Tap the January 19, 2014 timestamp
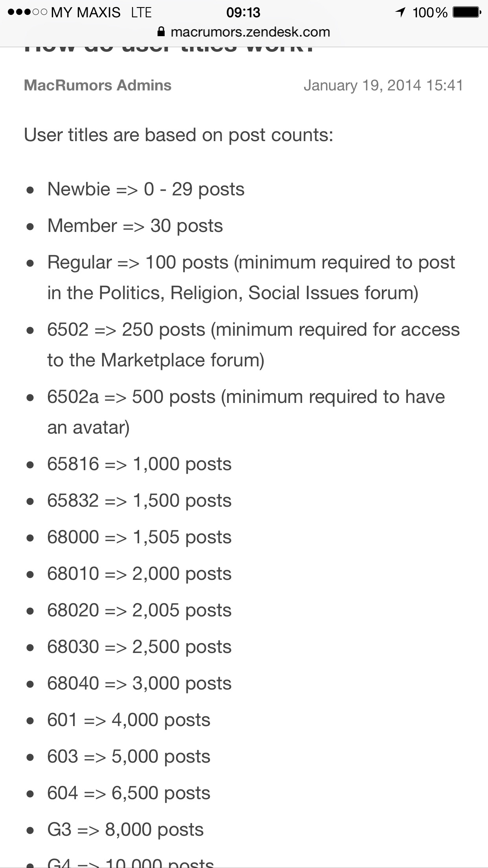The image size is (488, 868). [x=383, y=85]
